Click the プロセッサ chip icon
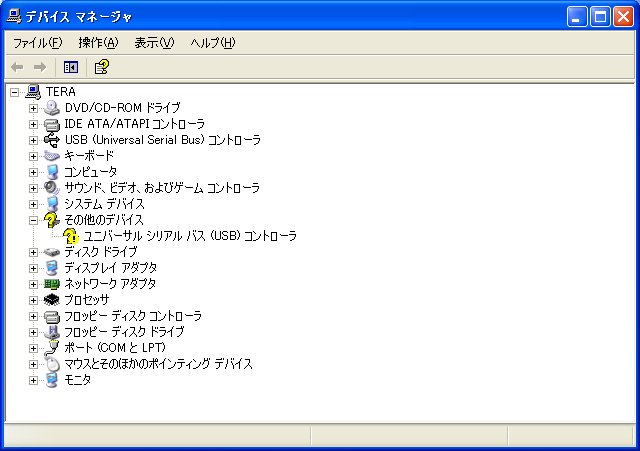The height and width of the screenshot is (451, 640). pyautogui.click(x=52, y=300)
